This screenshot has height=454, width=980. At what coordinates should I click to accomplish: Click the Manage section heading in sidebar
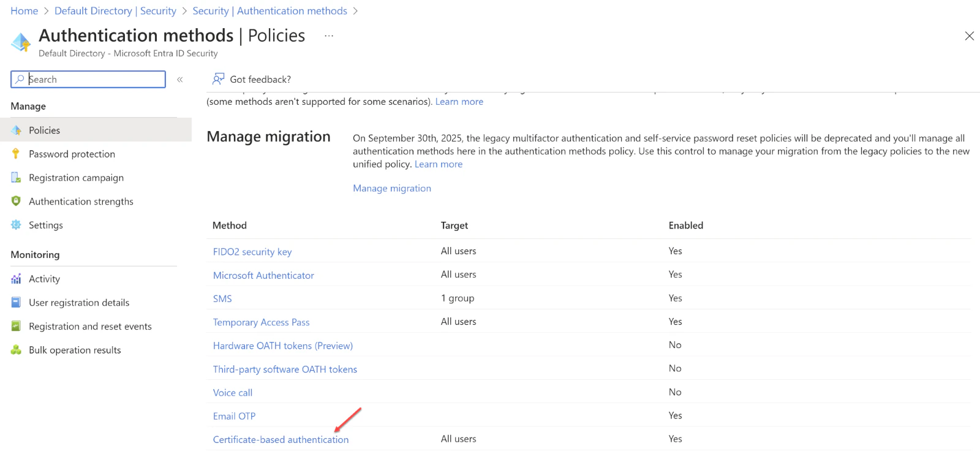28,106
